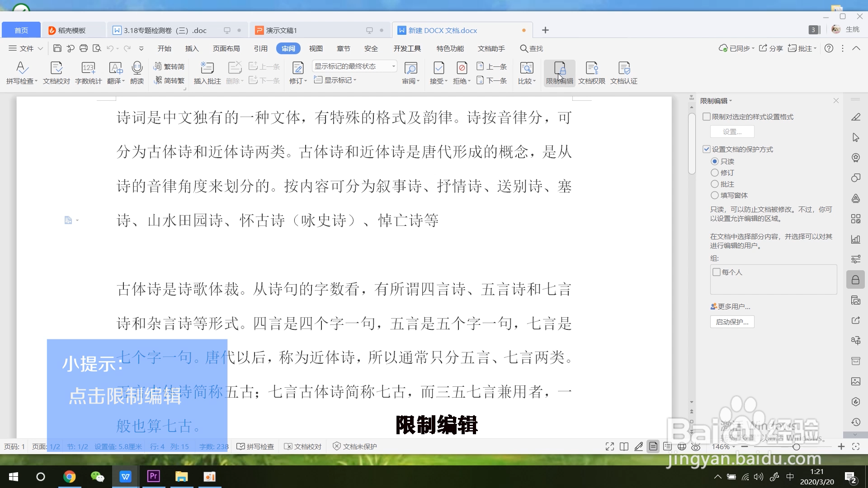Go to 上一条 previous revision
Screen dimensions: 868x488
pos(492,66)
